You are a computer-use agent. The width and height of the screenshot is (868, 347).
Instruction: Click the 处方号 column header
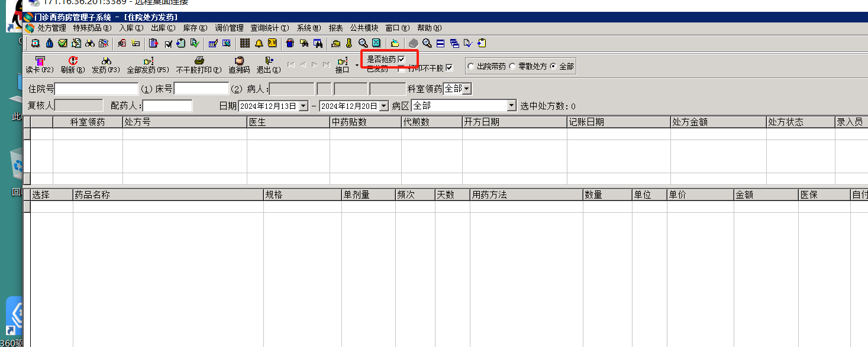[185, 122]
